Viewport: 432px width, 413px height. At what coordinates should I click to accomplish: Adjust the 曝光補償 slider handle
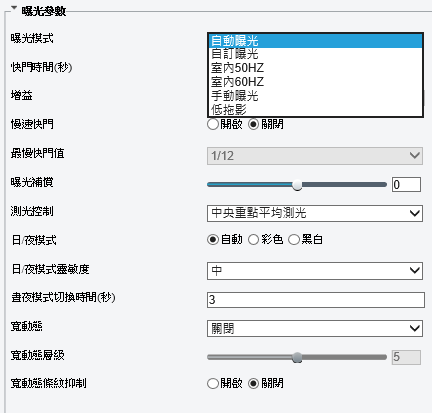click(x=297, y=185)
